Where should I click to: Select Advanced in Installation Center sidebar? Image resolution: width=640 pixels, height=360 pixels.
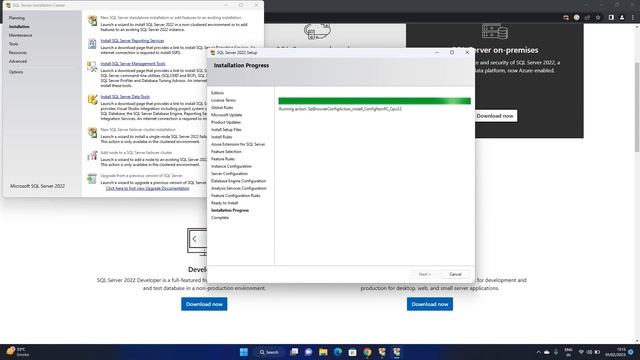pyautogui.click(x=18, y=61)
